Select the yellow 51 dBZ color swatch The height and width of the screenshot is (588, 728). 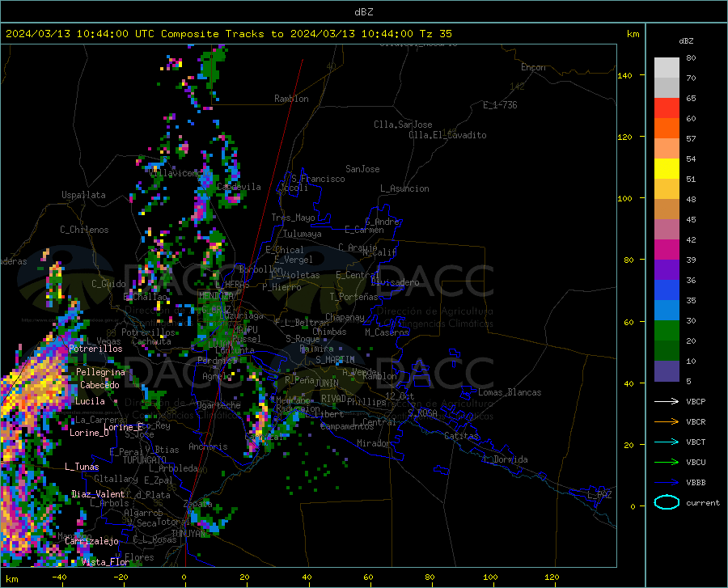click(667, 169)
